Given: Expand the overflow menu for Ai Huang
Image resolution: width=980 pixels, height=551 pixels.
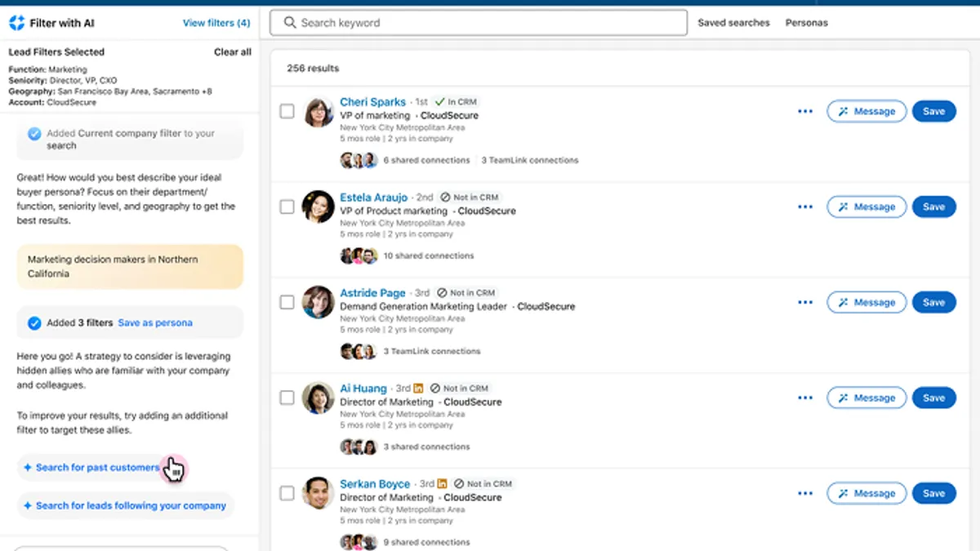Looking at the screenshot, I should point(805,398).
